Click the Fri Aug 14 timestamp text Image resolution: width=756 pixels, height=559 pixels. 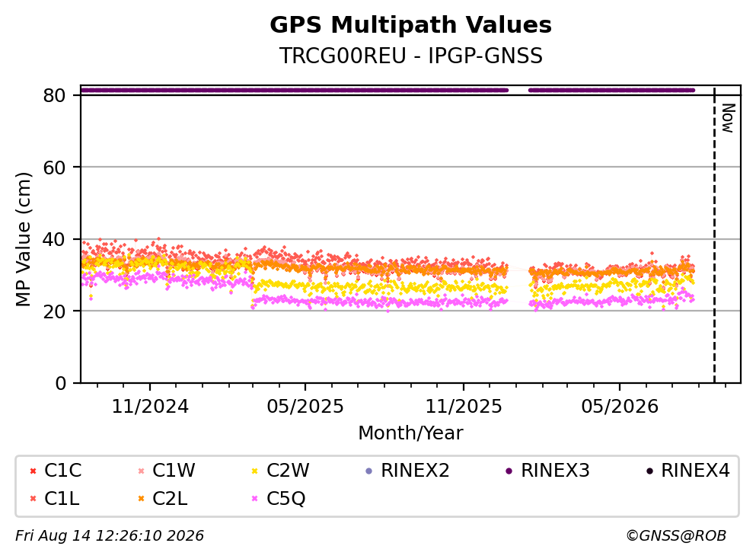coord(110,536)
